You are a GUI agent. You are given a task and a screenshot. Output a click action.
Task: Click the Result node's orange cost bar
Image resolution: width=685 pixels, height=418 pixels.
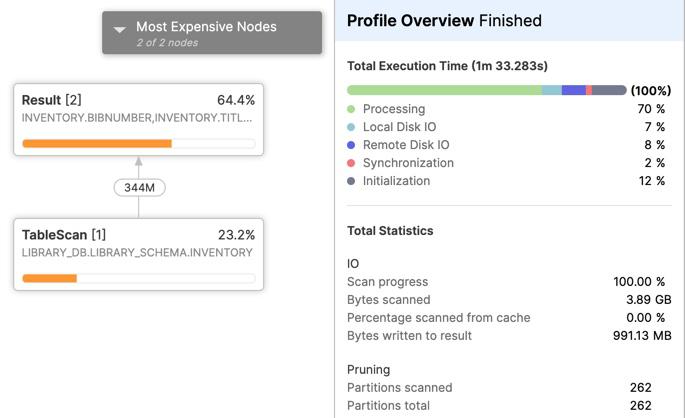click(x=97, y=143)
